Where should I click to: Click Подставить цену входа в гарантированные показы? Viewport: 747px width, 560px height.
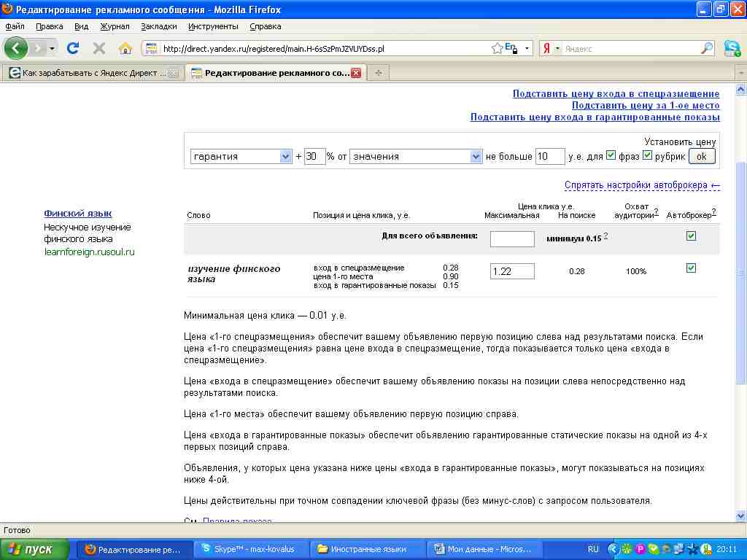pos(595,117)
